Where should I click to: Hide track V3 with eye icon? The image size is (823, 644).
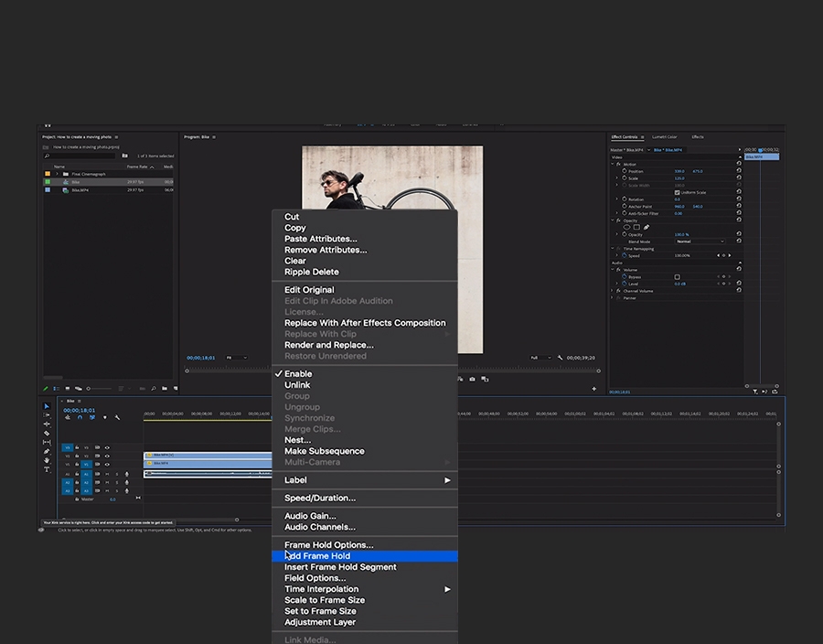point(107,447)
